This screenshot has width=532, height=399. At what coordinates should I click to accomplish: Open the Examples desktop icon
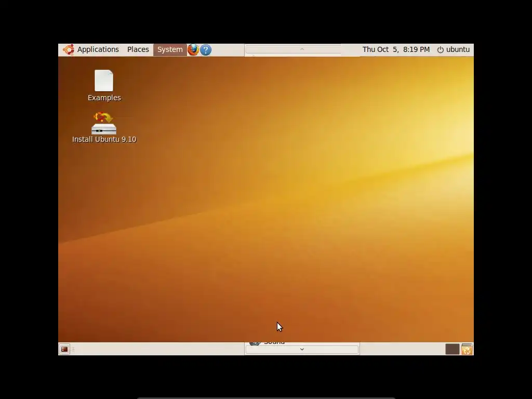tap(104, 86)
